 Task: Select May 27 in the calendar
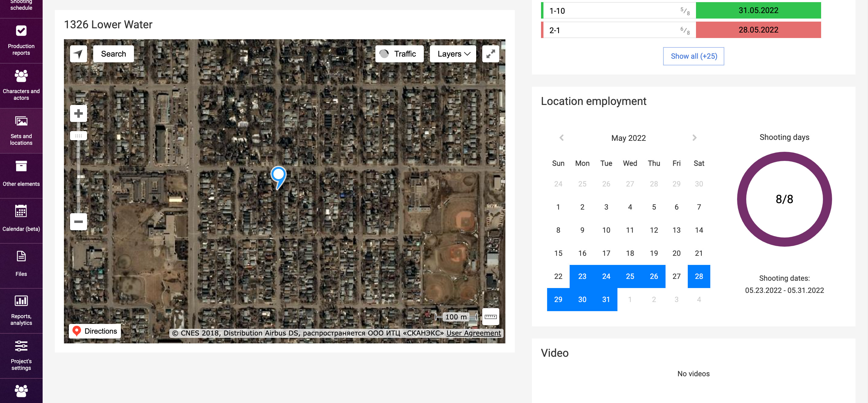[676, 276]
